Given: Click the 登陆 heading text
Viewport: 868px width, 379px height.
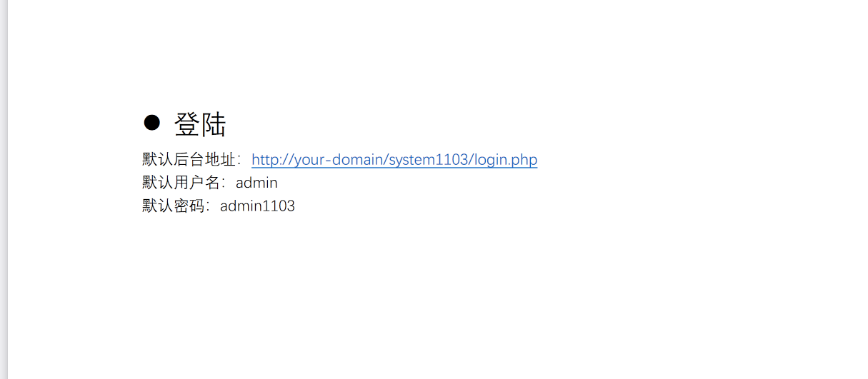Looking at the screenshot, I should coord(200,125).
